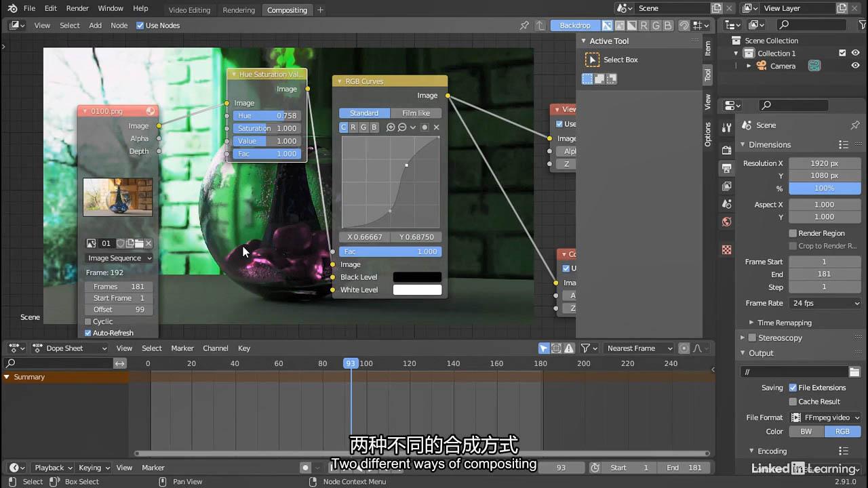Click the Black Level color swatch
The height and width of the screenshot is (488, 868).
pyautogui.click(x=417, y=277)
